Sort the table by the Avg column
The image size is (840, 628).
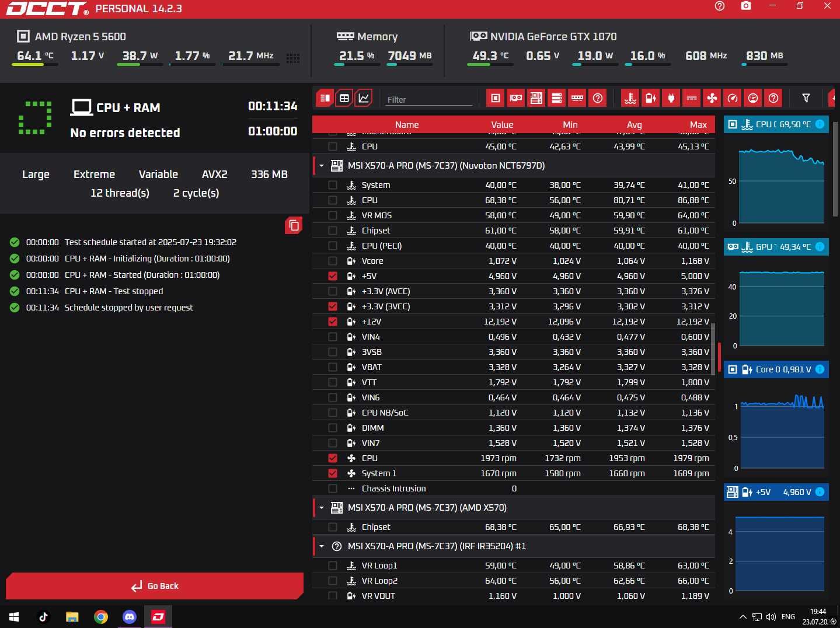tap(635, 124)
